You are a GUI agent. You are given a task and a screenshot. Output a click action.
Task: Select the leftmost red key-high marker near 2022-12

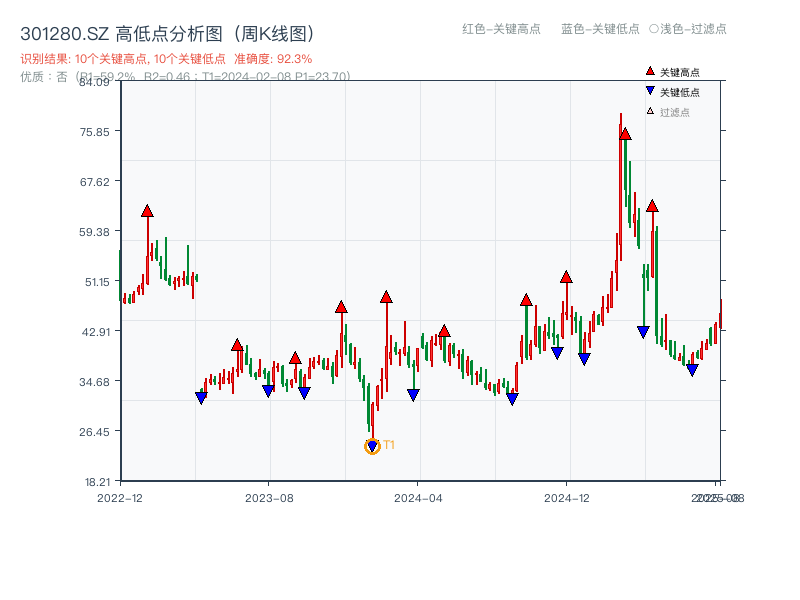click(x=146, y=211)
